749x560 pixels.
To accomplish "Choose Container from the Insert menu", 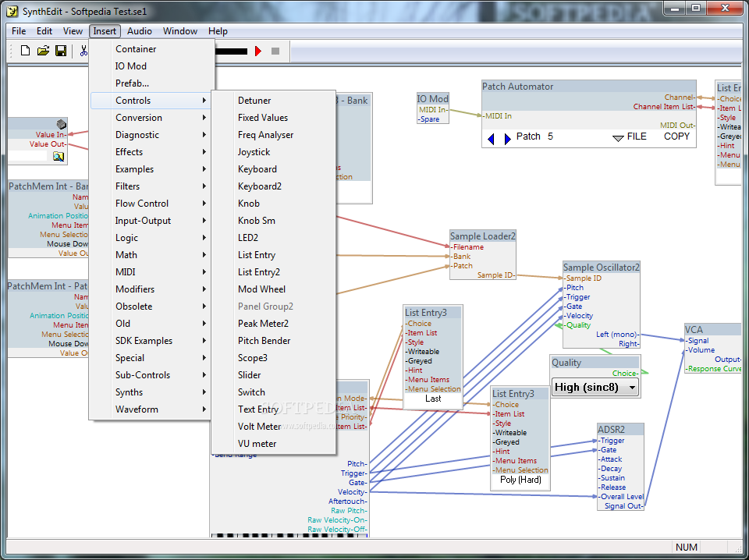I will point(151,48).
